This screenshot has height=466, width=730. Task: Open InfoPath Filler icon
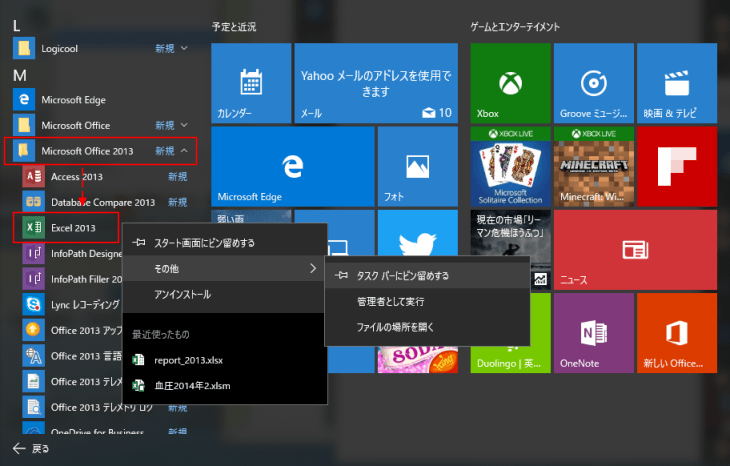[x=34, y=279]
